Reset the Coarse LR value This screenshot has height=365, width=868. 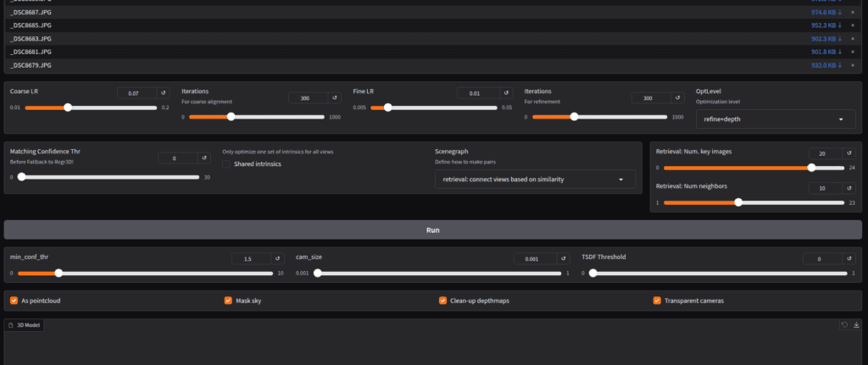(164, 93)
